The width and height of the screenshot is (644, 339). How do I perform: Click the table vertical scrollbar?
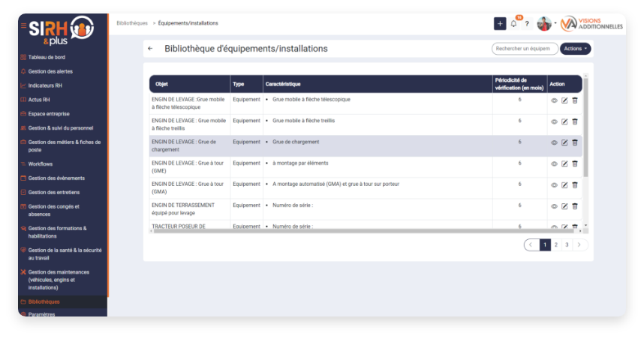tap(585, 127)
